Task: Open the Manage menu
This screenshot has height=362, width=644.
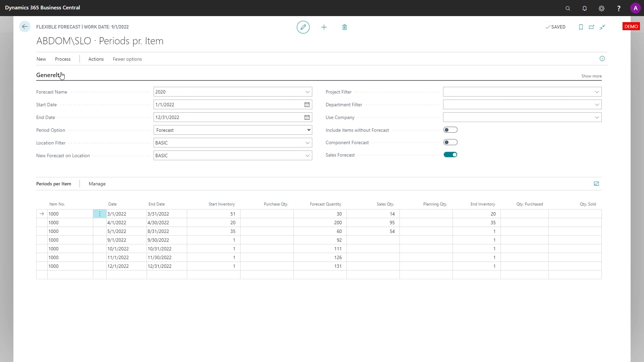Action: pyautogui.click(x=97, y=184)
